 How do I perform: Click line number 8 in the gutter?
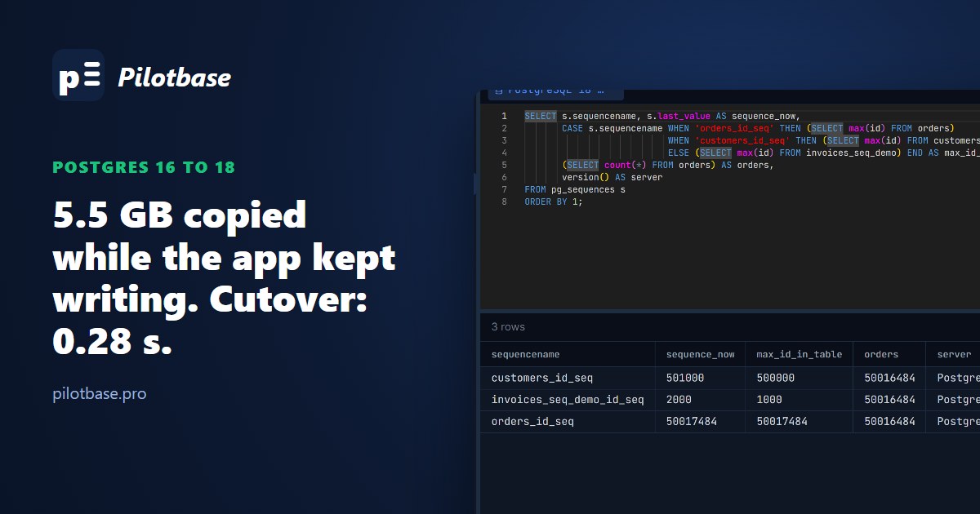(505, 202)
